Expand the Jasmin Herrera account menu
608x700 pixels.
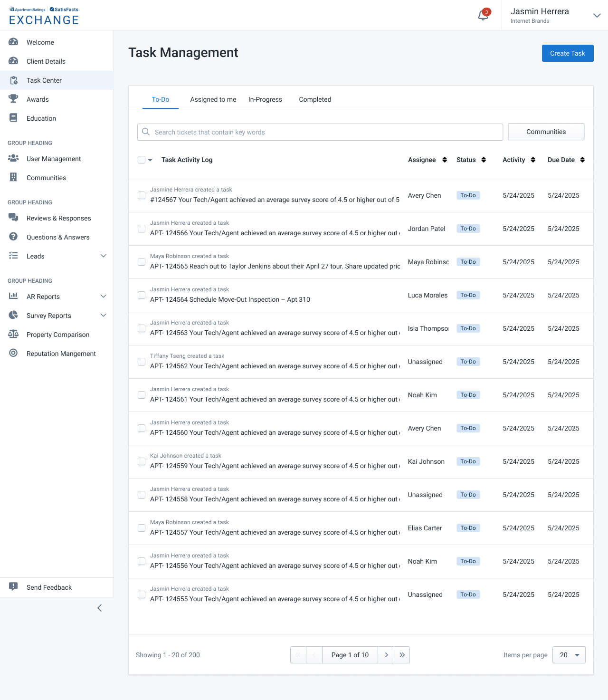(597, 15)
